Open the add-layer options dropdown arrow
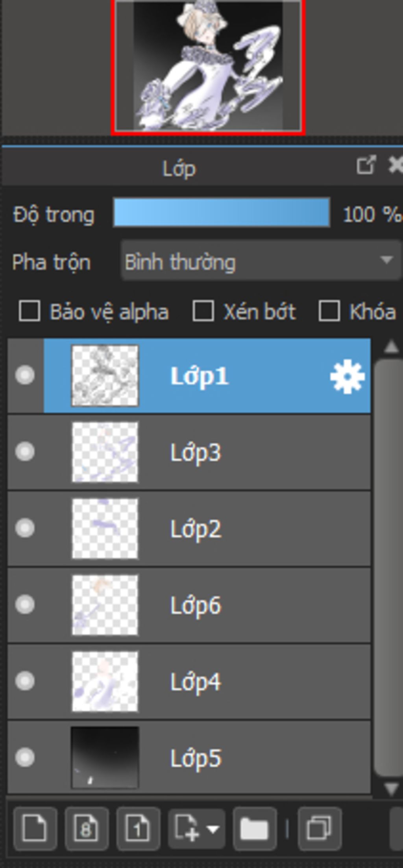This screenshot has height=868, width=403. point(213,829)
